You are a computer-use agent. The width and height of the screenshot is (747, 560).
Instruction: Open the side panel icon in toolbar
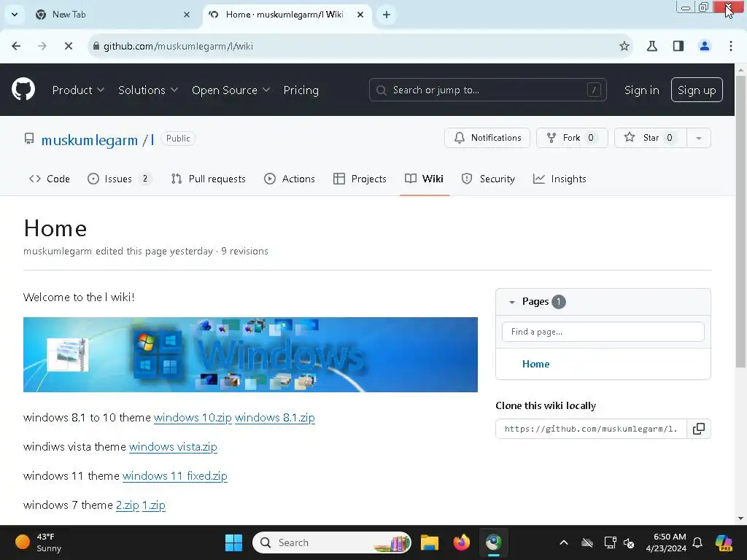pyautogui.click(x=678, y=46)
